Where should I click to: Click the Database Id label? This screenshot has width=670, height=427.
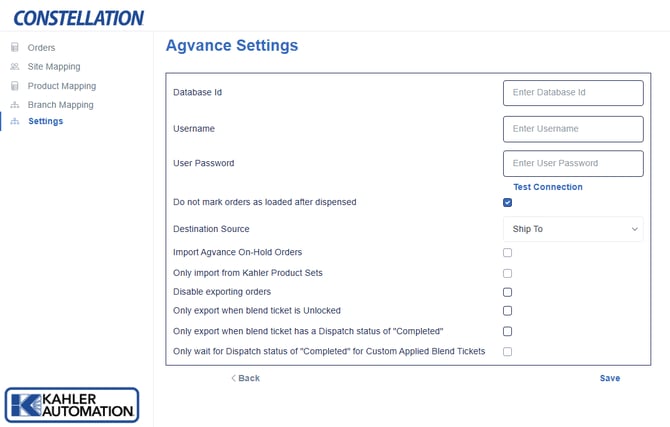coord(197,92)
